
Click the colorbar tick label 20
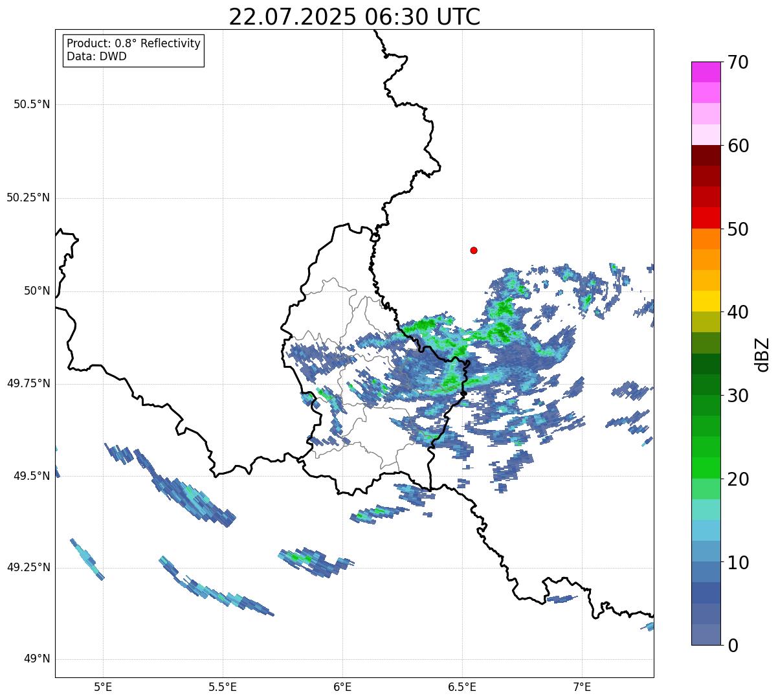click(738, 479)
